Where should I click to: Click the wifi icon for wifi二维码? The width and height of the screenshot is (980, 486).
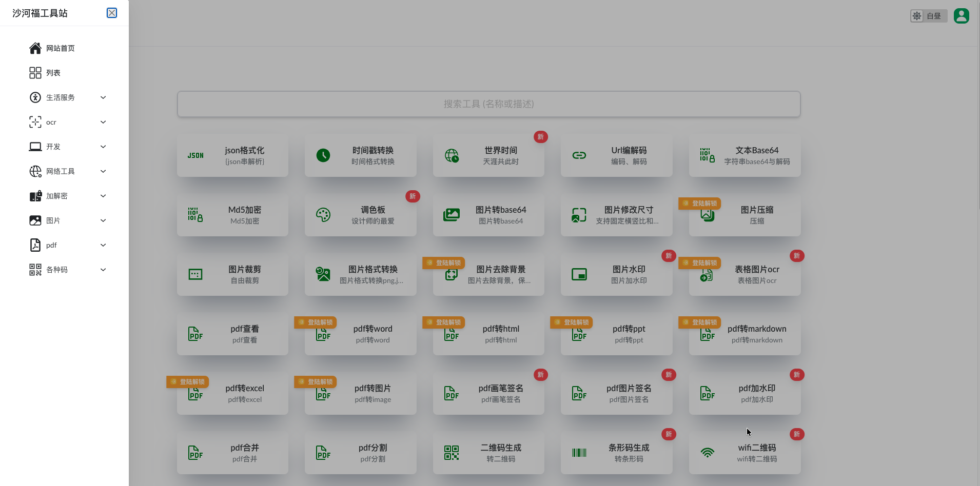[x=708, y=453]
